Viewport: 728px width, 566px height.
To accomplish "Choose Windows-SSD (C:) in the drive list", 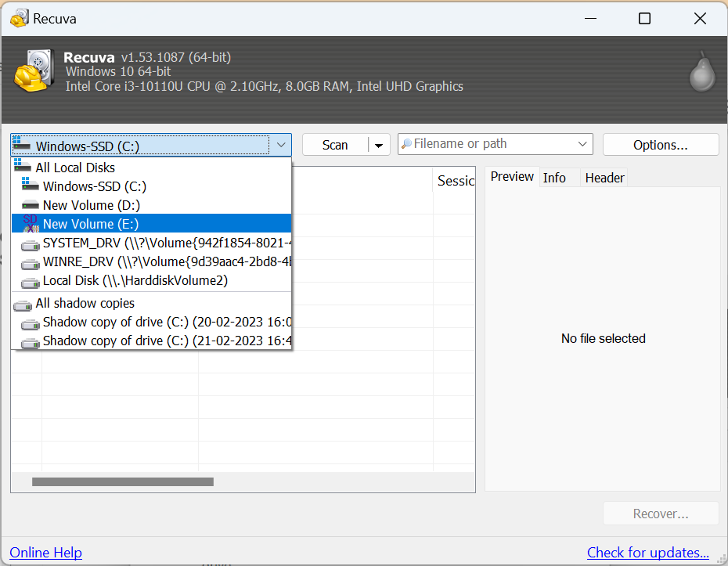I will tap(151, 186).
